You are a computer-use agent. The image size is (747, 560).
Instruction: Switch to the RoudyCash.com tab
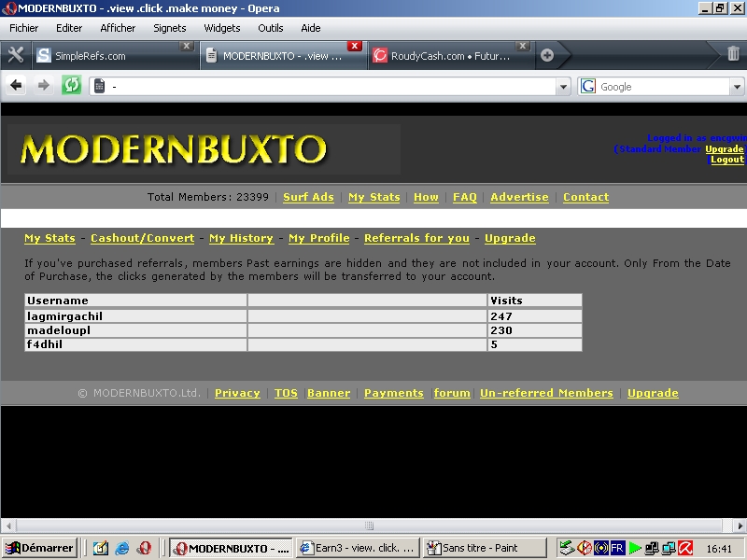pos(451,56)
